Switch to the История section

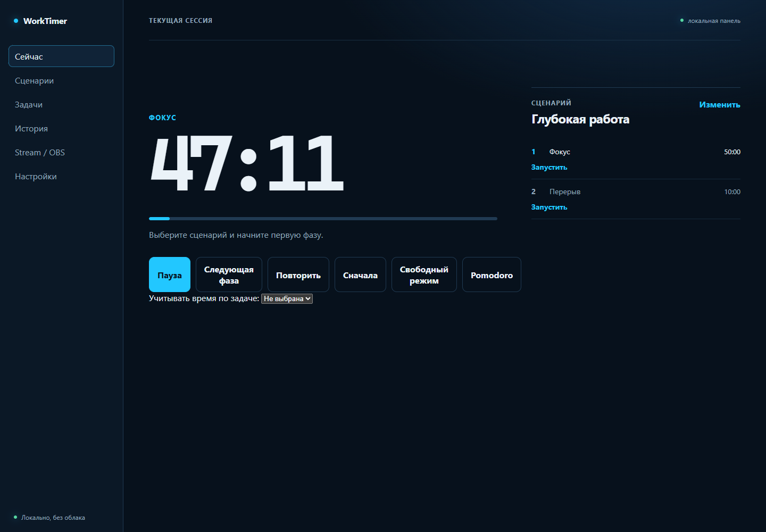click(61, 128)
